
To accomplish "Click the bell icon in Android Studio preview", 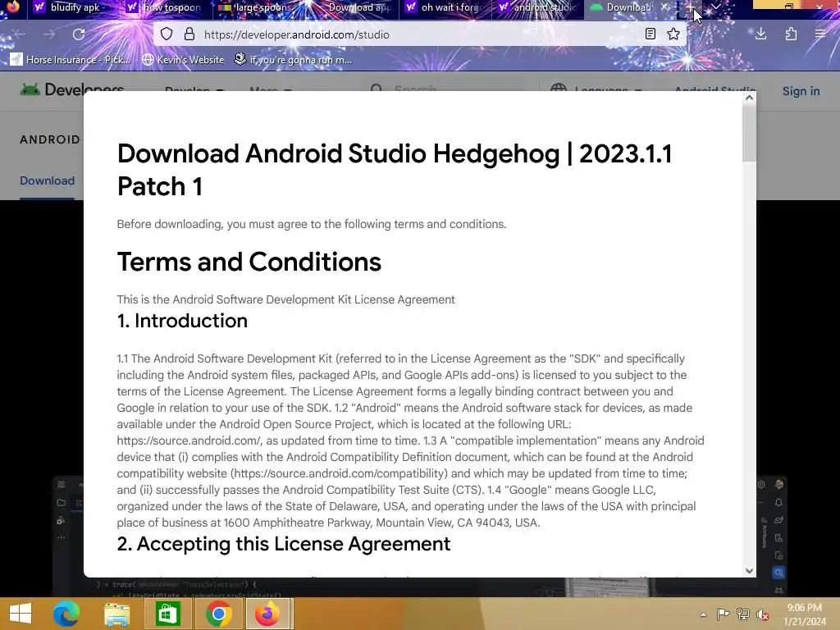I will pos(779,503).
